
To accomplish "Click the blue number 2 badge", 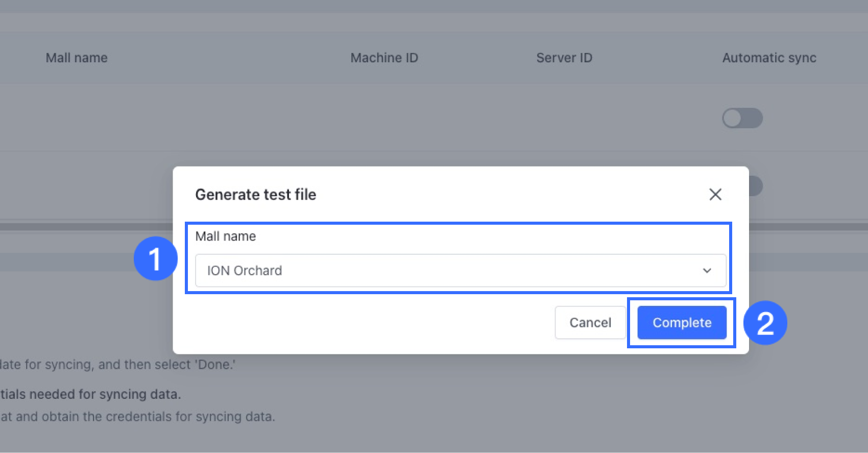I will [765, 323].
